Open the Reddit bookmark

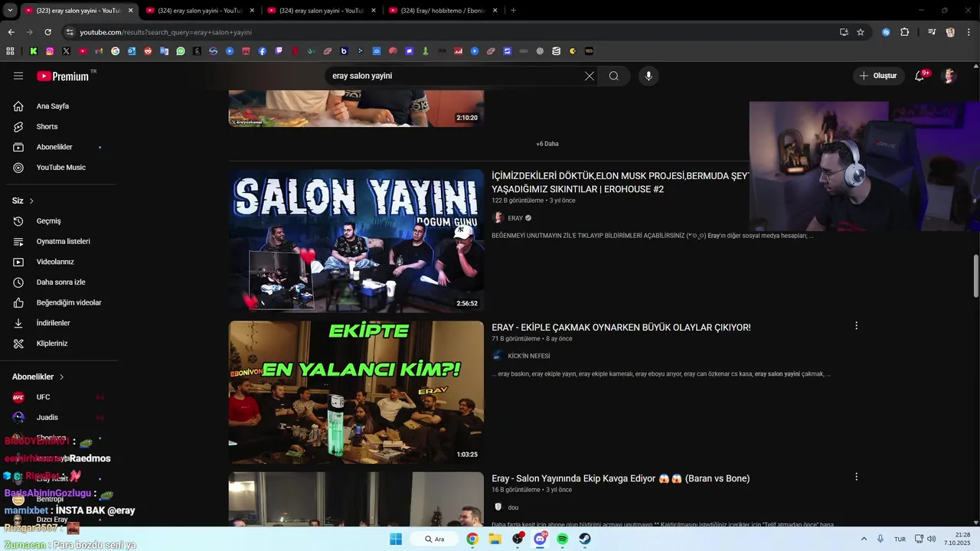tap(148, 51)
